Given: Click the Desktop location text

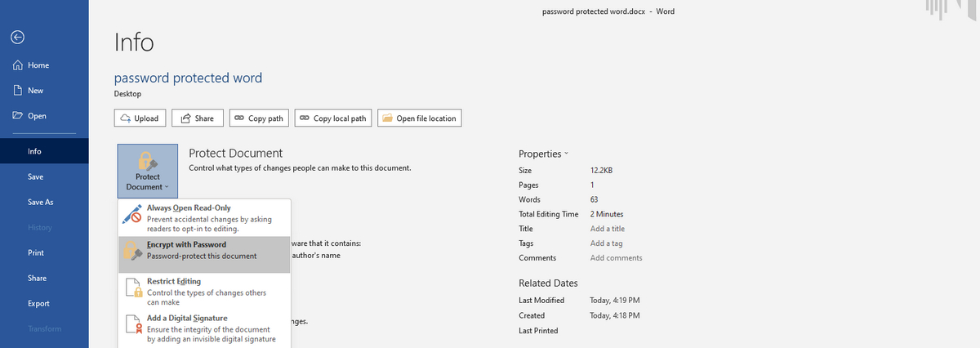Looking at the screenshot, I should tap(128, 94).
